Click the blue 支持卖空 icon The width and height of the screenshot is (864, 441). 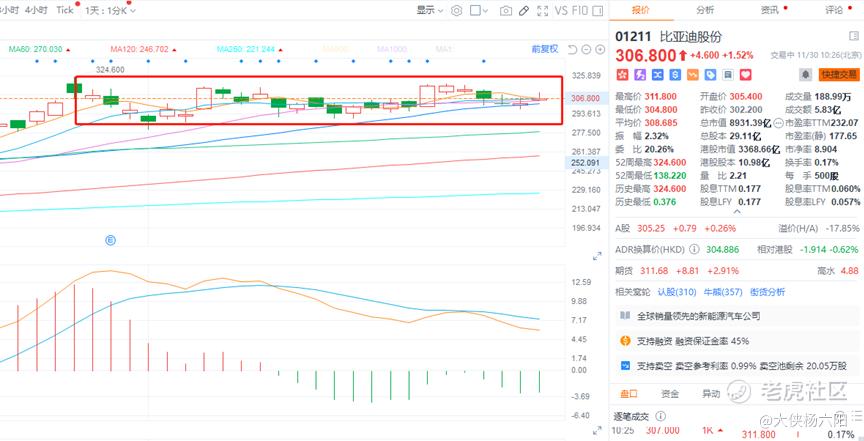coord(625,365)
